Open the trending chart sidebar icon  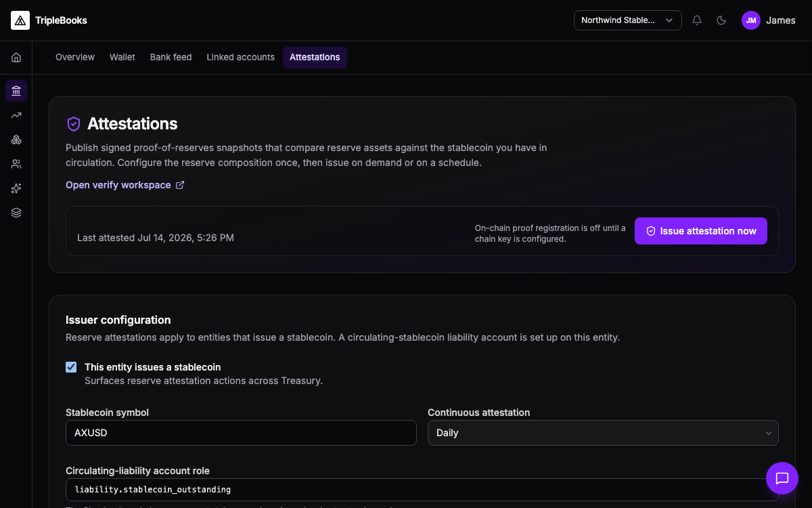tap(16, 115)
